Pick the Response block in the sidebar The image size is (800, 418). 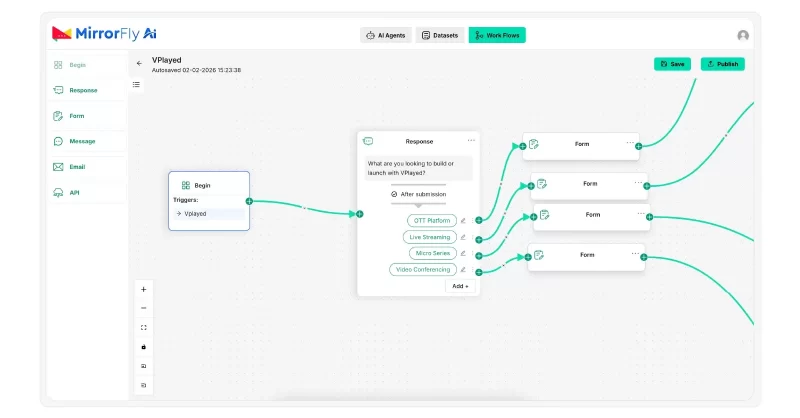click(x=87, y=90)
